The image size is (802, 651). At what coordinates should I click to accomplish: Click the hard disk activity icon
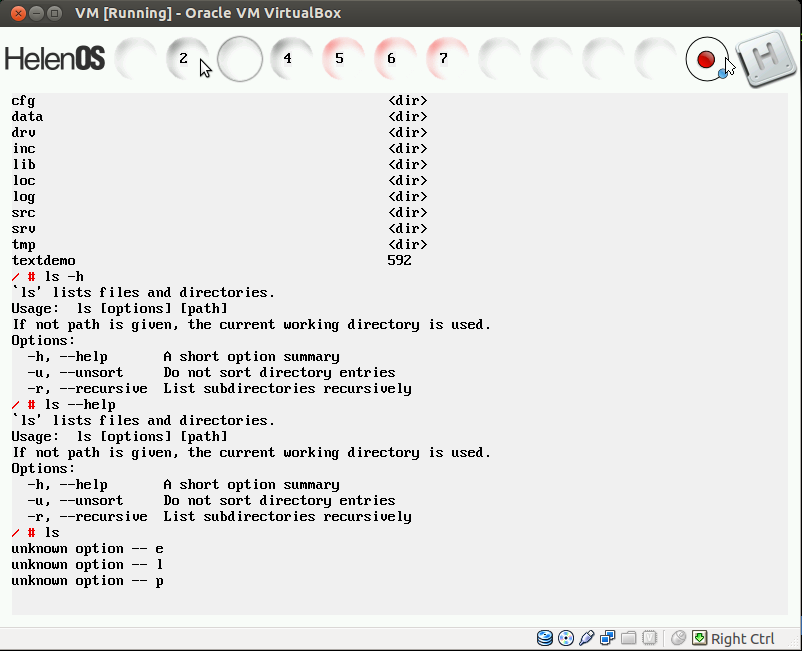[x=545, y=638]
